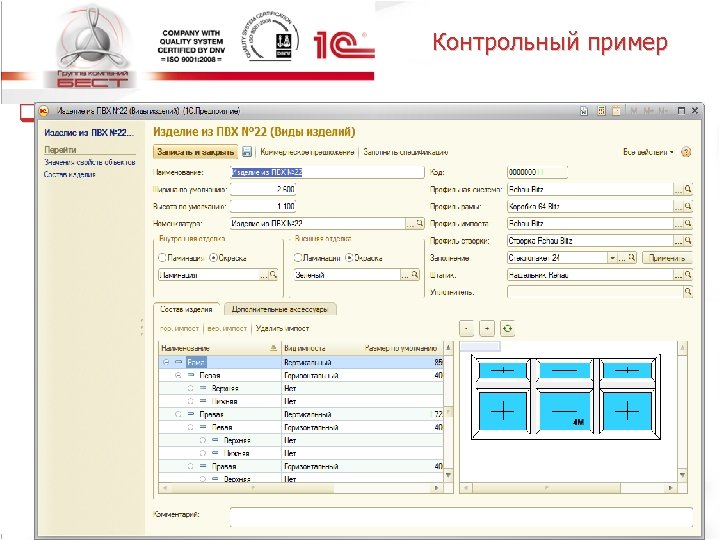
Task: Select Окраска radio under Внутренняя отделка
Action: pos(213,258)
